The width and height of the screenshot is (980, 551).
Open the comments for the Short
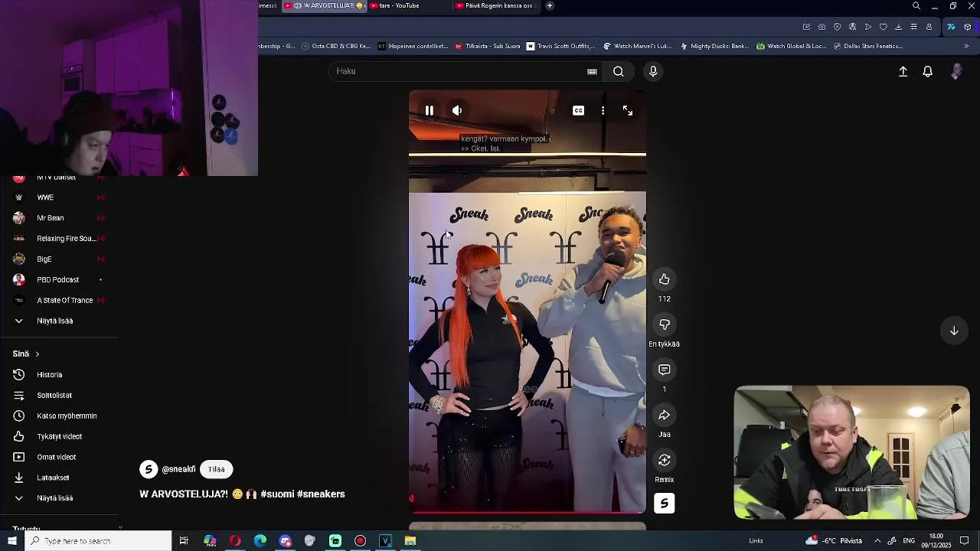(x=665, y=370)
